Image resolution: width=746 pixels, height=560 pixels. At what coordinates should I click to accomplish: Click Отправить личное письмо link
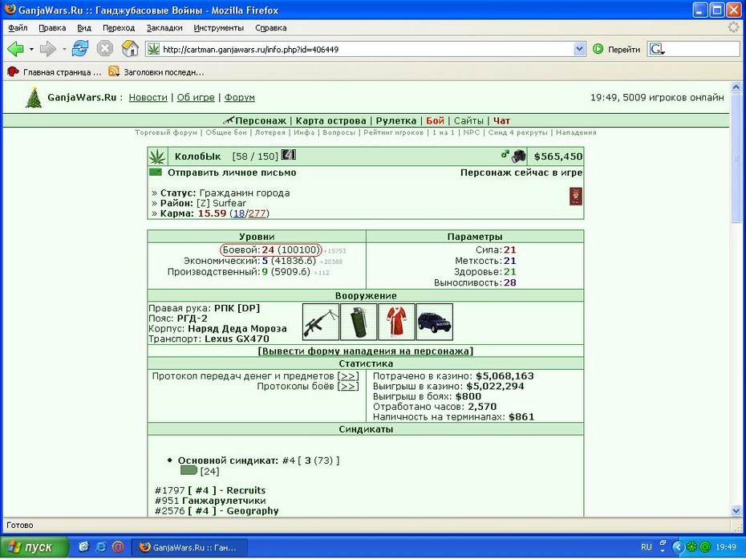[232, 172]
